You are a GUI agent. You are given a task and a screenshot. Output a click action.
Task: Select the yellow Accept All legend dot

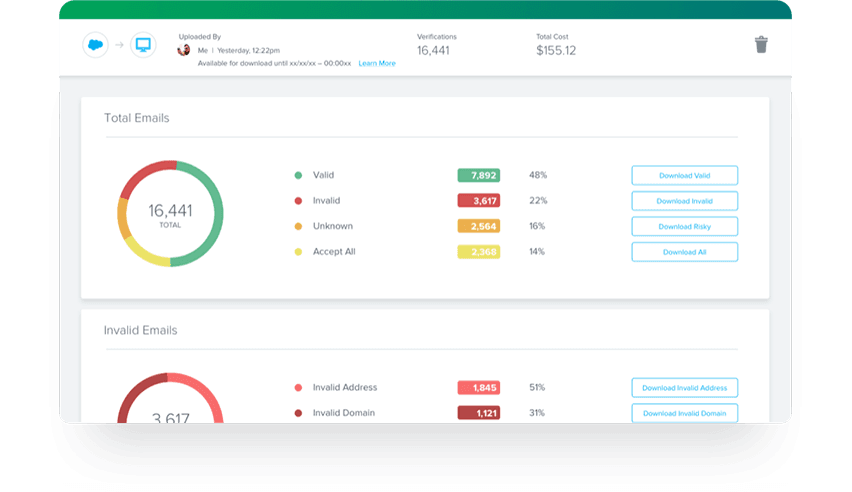298,252
